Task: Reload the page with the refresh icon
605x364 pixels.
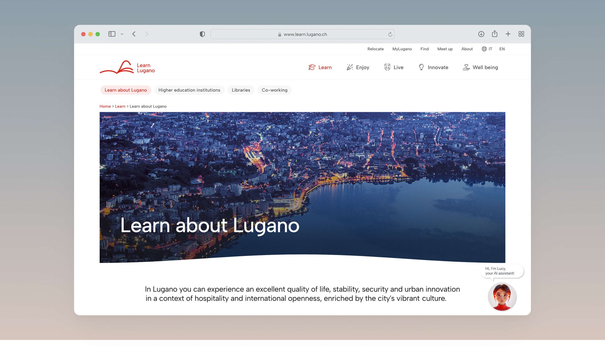Action: coord(390,34)
